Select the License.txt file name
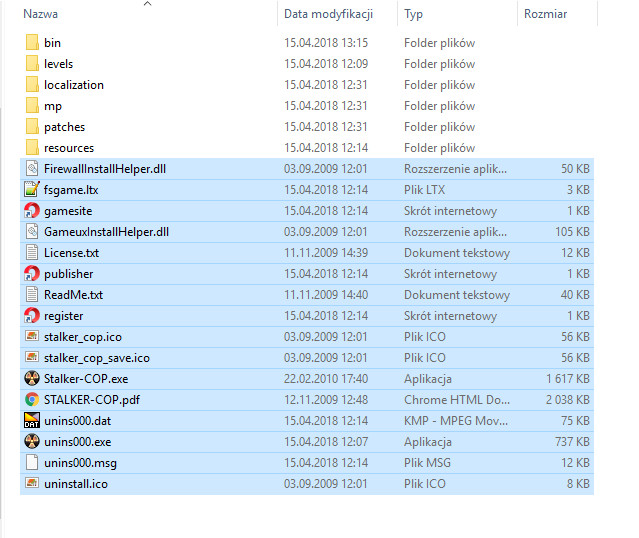 [71, 253]
